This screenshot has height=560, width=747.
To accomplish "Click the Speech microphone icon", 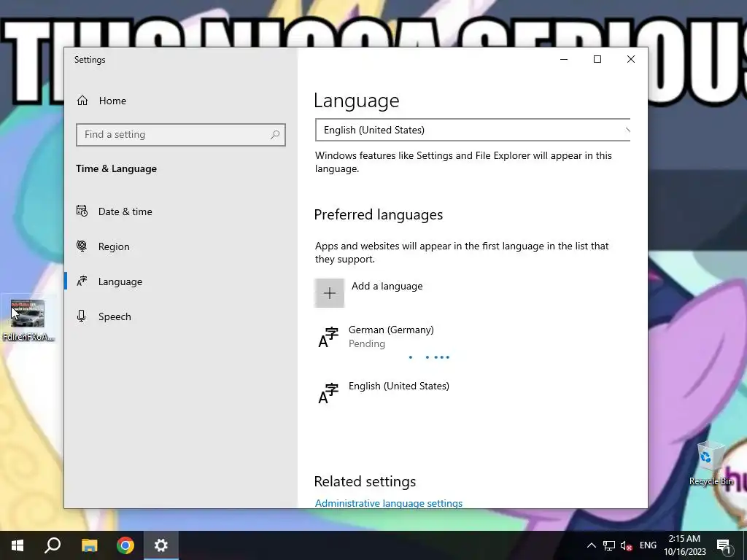I will (82, 316).
